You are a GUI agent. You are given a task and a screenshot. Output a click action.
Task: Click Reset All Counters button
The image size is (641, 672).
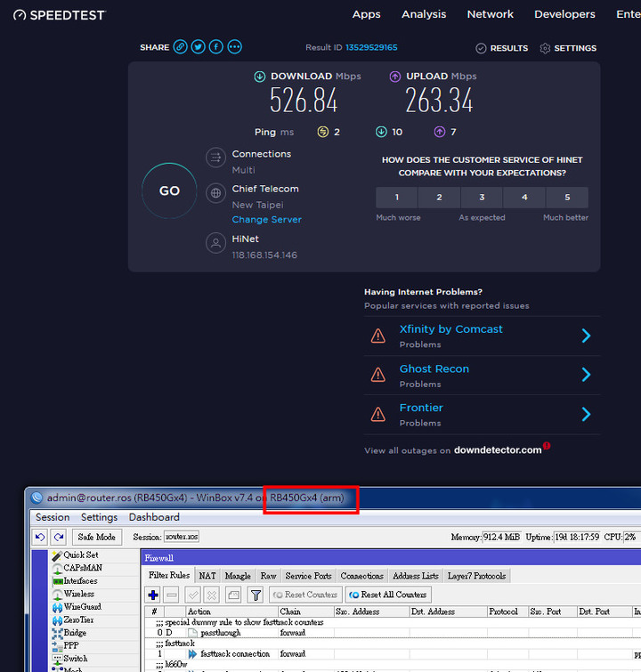pos(388,595)
